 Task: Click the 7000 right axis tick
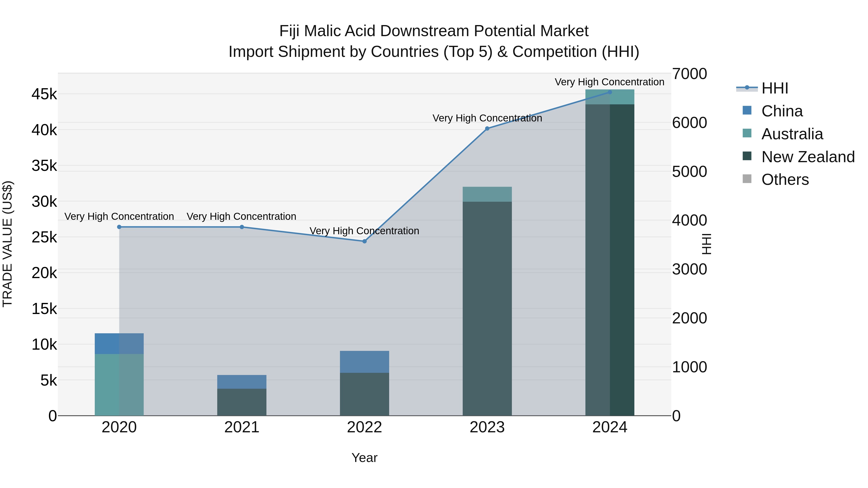pos(689,74)
